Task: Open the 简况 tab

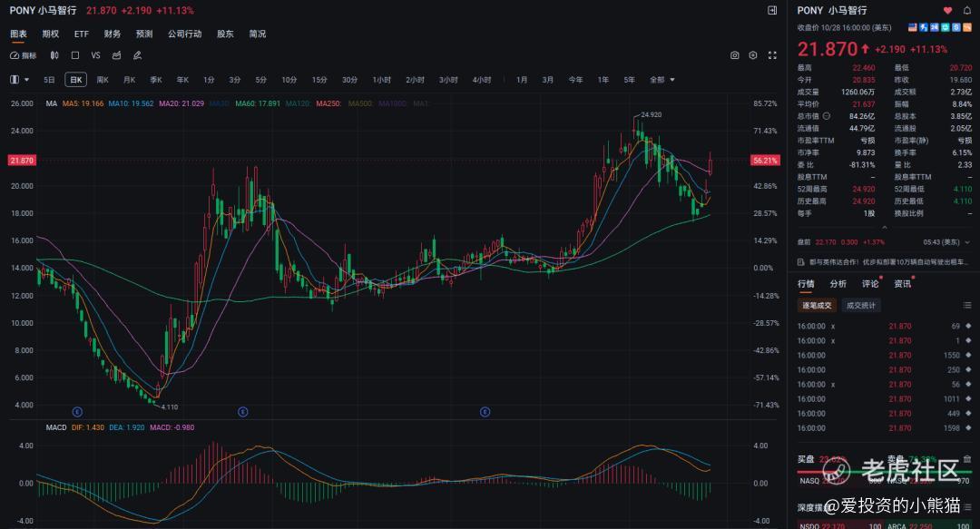Action: [x=258, y=34]
